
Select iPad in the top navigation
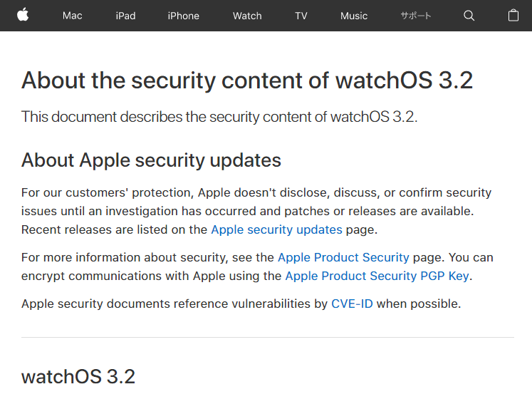click(125, 16)
